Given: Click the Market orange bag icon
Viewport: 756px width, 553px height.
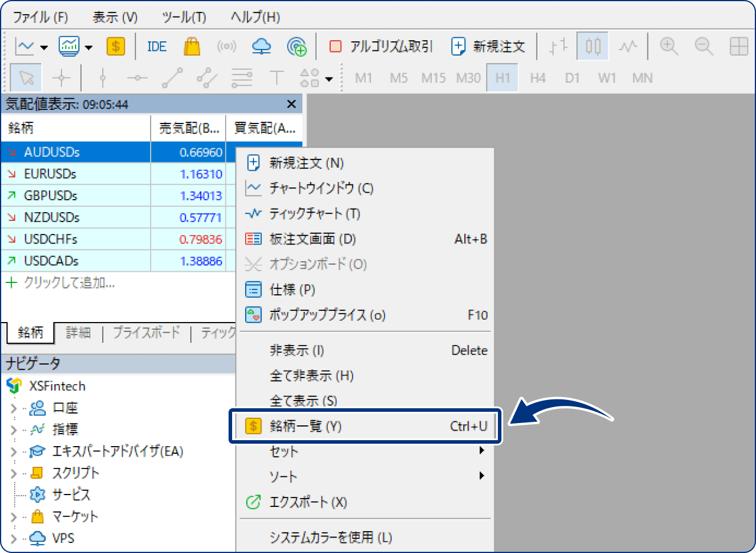Looking at the screenshot, I should 191,46.
